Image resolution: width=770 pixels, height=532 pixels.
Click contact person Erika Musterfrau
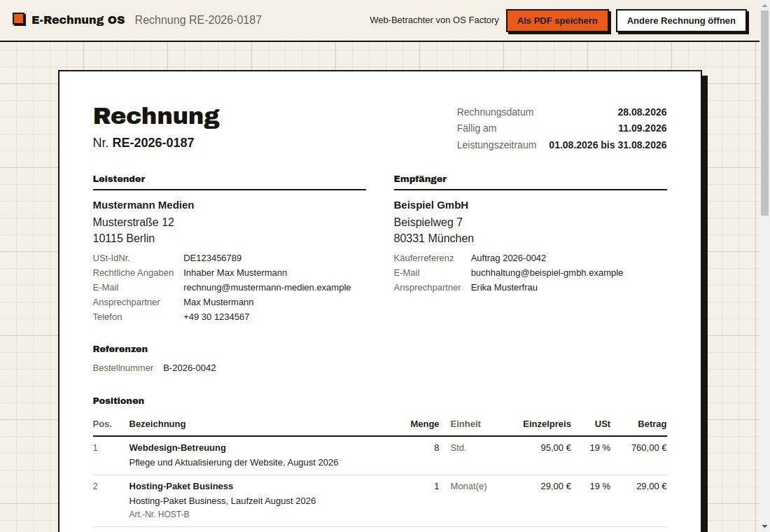(504, 288)
